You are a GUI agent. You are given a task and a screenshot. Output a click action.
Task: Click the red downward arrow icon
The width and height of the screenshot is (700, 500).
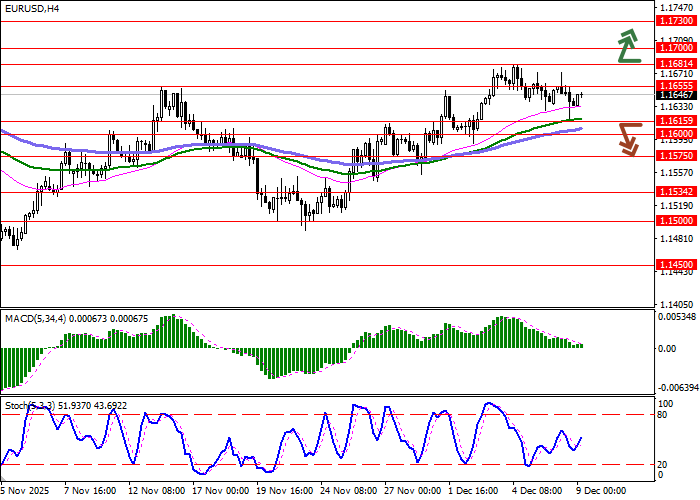pyautogui.click(x=628, y=139)
